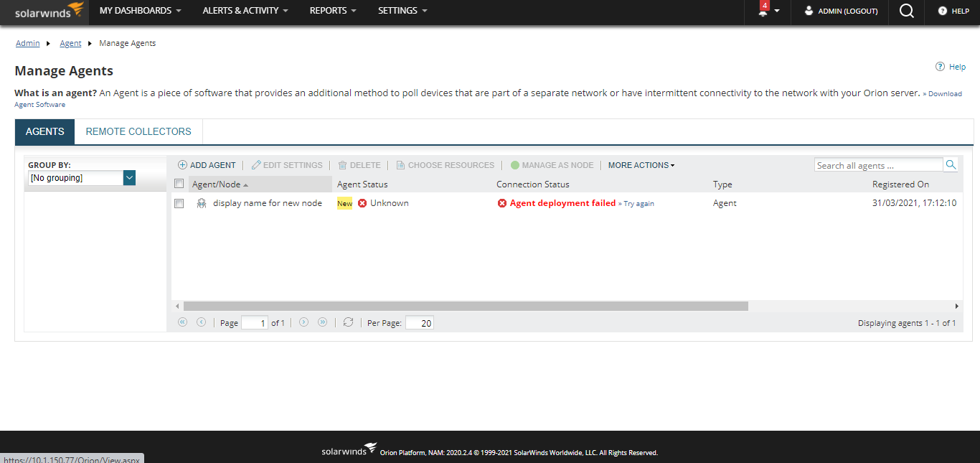
Task: Click the Agent Status column header
Action: click(x=362, y=184)
